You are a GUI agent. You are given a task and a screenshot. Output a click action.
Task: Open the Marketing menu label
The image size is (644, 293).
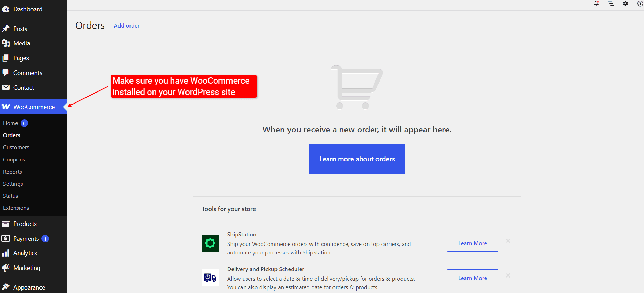click(27, 268)
